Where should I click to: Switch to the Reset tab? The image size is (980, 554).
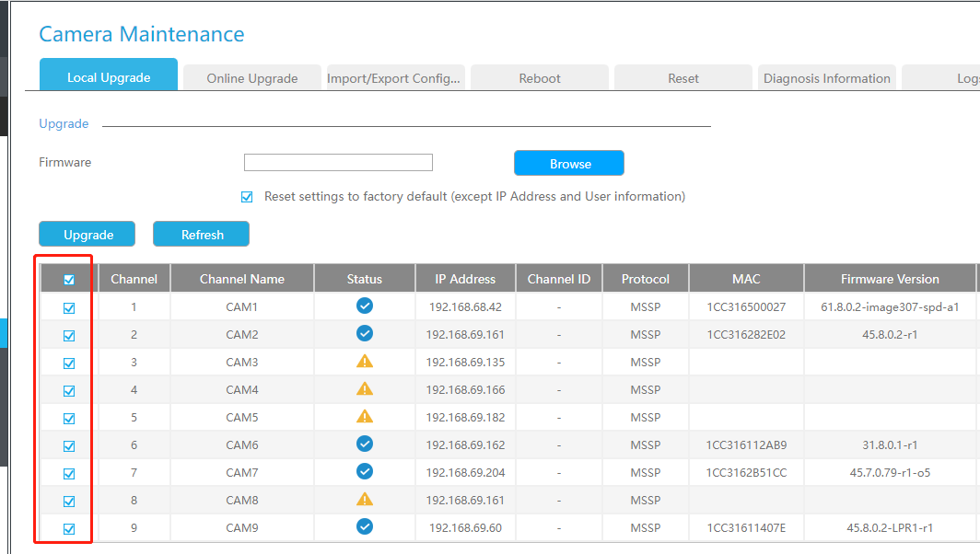point(683,78)
